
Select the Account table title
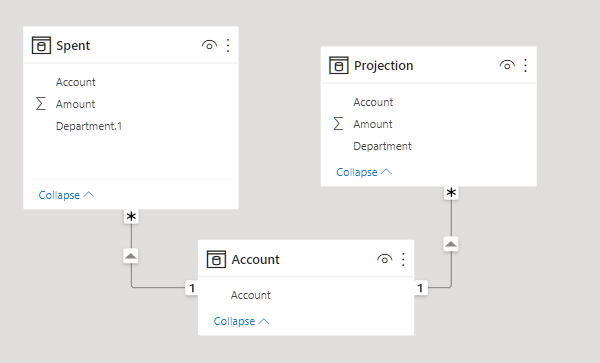point(255,259)
